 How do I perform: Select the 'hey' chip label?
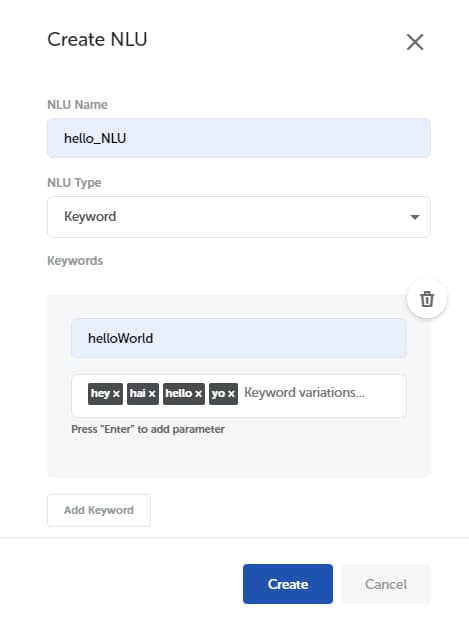point(100,393)
